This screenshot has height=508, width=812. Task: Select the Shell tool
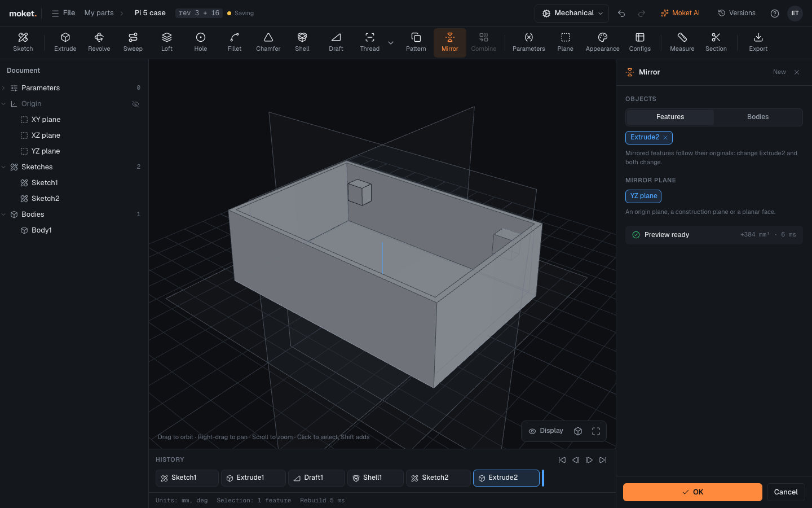tap(302, 42)
